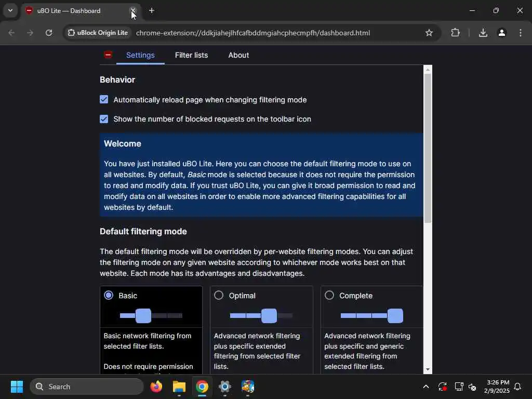Click the muted volume tray icon
Image resolution: width=532 pixels, height=399 pixels.
coord(472,387)
